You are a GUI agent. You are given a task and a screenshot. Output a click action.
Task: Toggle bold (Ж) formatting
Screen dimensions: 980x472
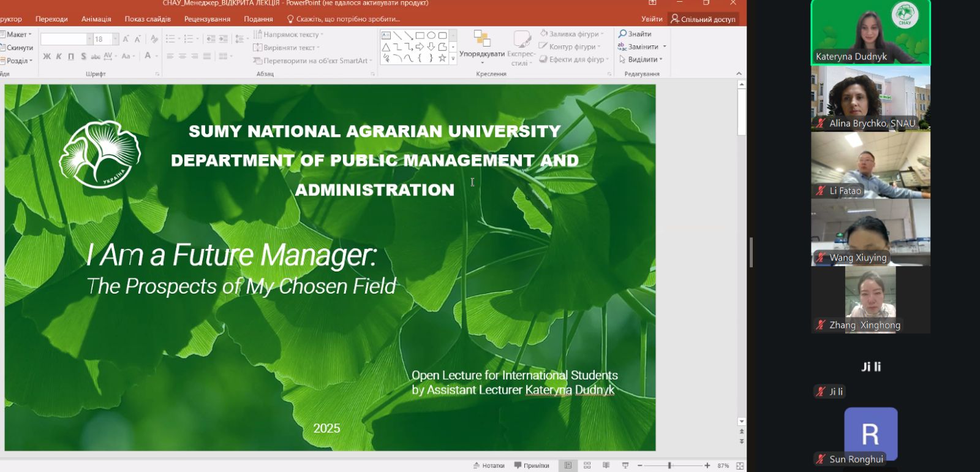[x=47, y=56]
